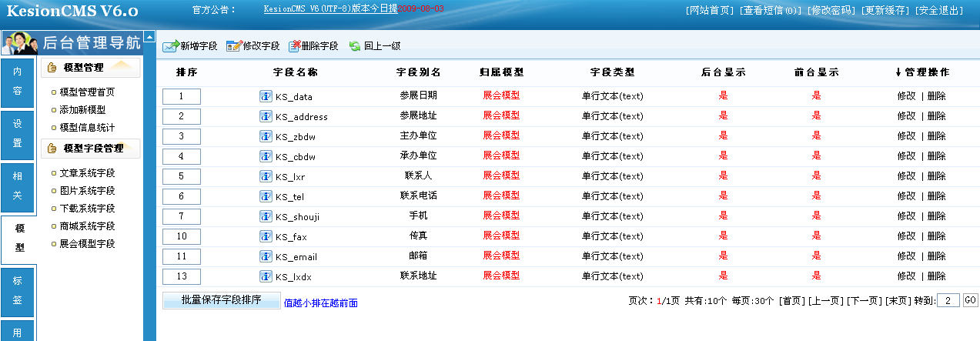Click the add new field (新增字段) icon
Screen dimensions: 980x341
click(x=170, y=46)
